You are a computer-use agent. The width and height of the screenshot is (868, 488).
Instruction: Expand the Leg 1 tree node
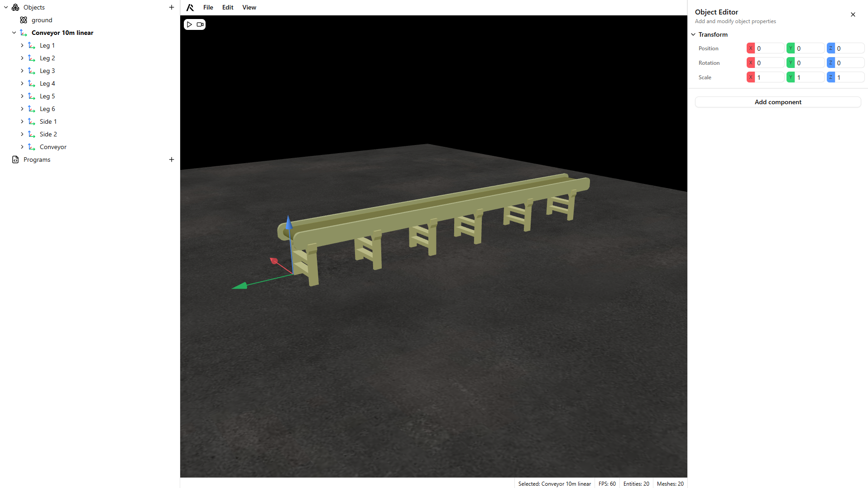pos(22,45)
